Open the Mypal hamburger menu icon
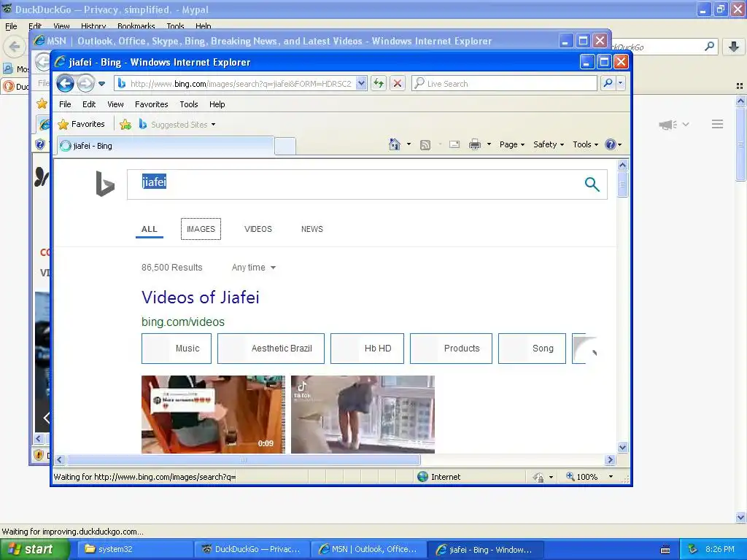The height and width of the screenshot is (560, 747). click(x=718, y=124)
